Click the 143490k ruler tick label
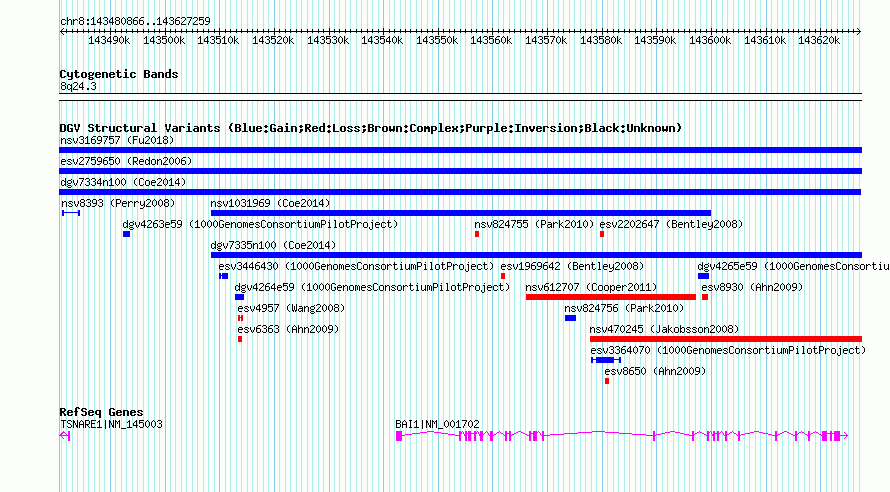 coord(109,40)
